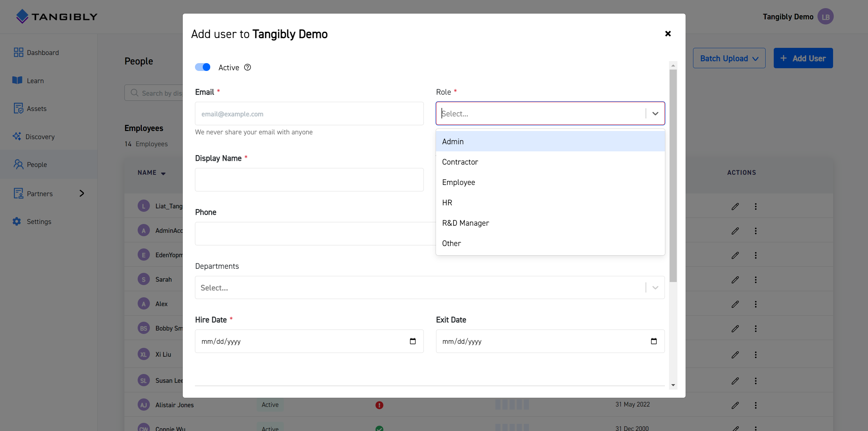Viewport: 868px width, 431px height.
Task: Edit Sarah row pencil icon
Action: 735,280
